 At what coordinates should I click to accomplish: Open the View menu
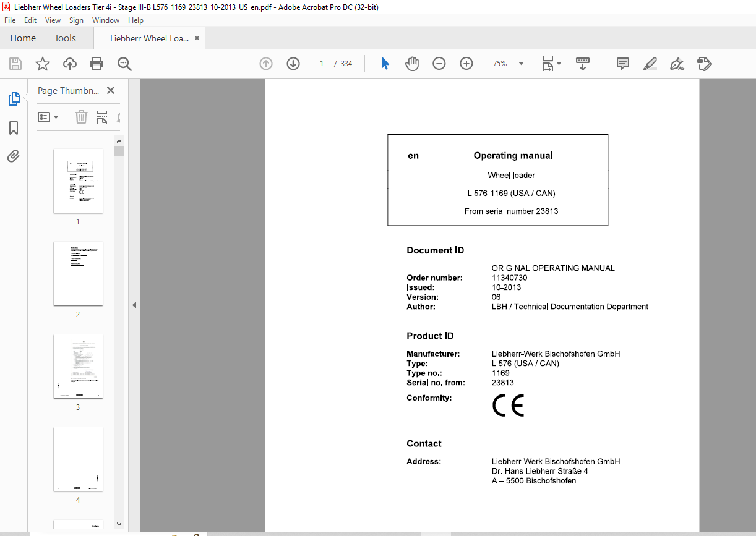click(x=53, y=20)
